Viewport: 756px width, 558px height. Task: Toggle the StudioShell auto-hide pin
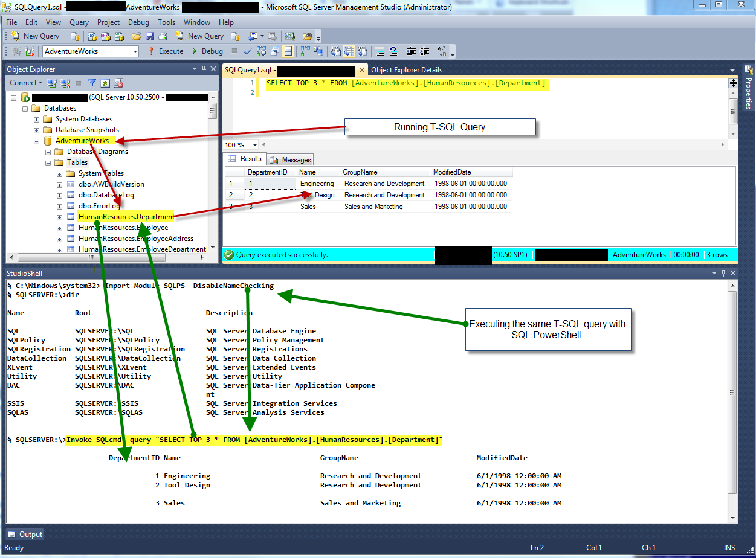pos(722,273)
